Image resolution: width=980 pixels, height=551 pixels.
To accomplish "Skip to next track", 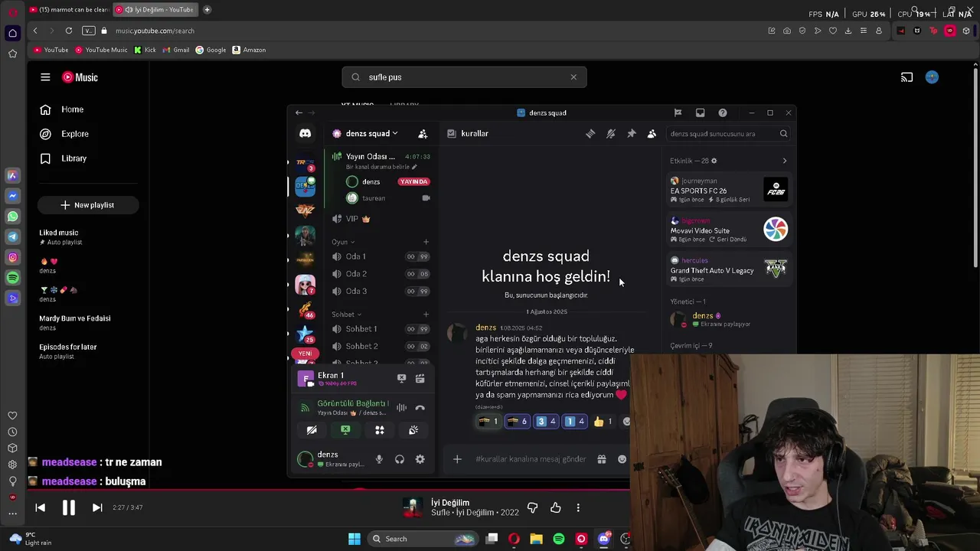I will (x=97, y=507).
